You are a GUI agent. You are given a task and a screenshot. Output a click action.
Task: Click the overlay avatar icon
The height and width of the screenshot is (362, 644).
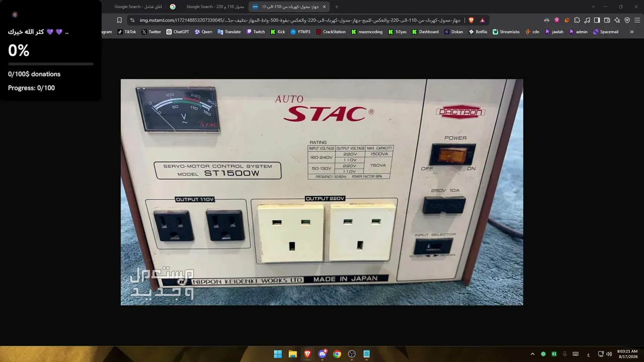pos(15,15)
